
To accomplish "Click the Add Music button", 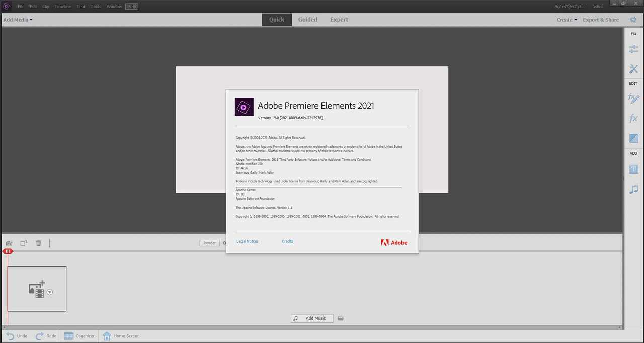I will tap(312, 318).
